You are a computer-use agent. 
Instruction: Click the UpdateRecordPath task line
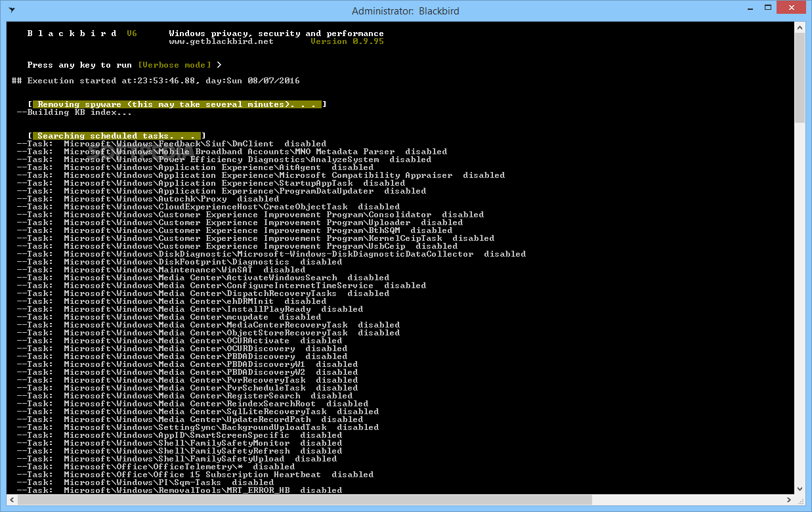tap(190, 419)
